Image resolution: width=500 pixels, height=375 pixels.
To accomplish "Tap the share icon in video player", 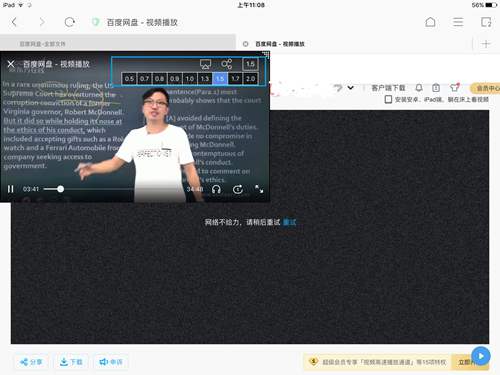I will [226, 64].
